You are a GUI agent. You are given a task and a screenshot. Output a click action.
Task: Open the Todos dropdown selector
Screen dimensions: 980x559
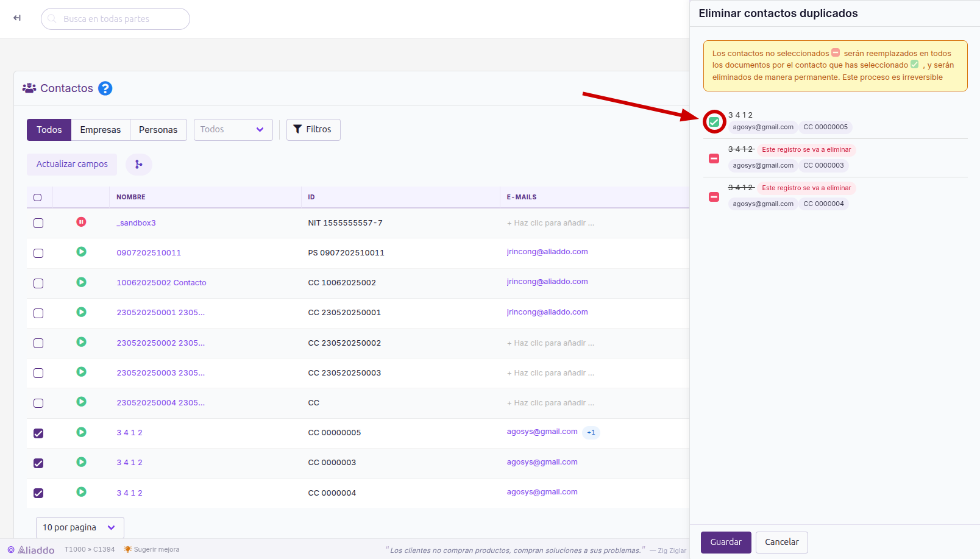[233, 130]
